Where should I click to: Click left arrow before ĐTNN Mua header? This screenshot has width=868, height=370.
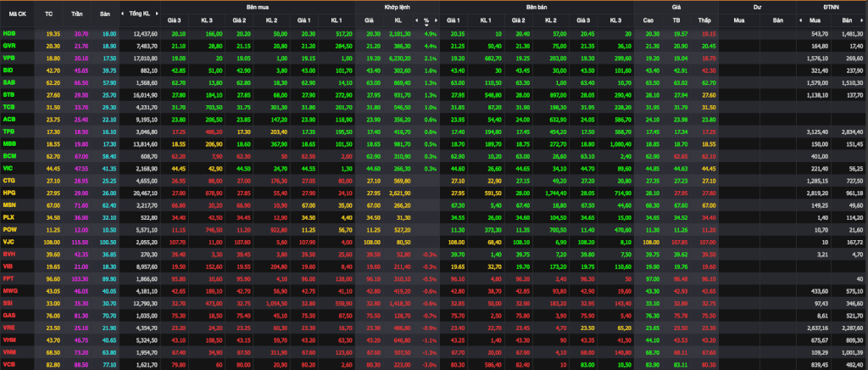pos(800,20)
